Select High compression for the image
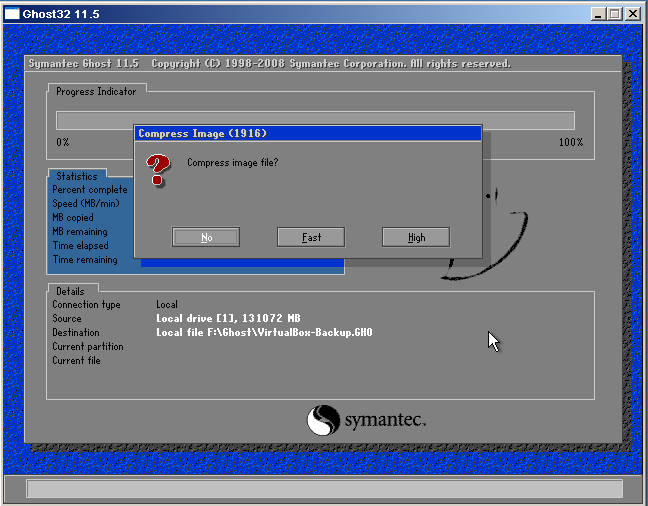Viewport: 648px width, 506px height. tap(416, 237)
